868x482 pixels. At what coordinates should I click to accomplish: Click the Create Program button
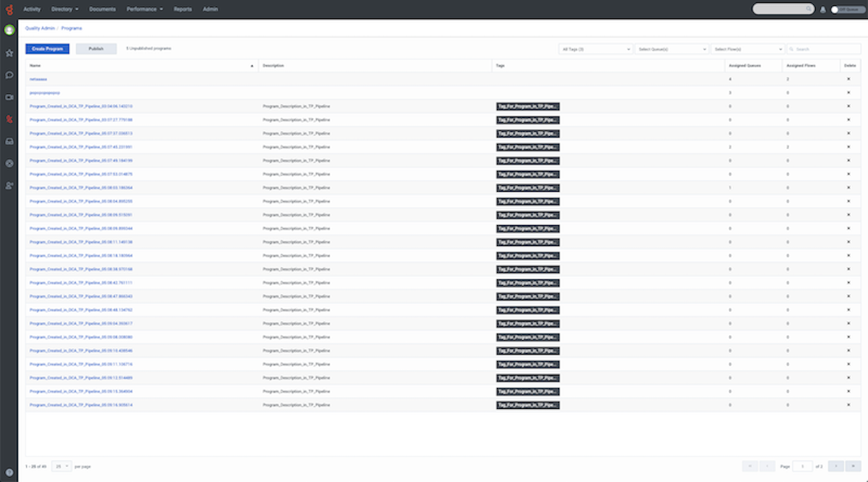[x=48, y=49]
